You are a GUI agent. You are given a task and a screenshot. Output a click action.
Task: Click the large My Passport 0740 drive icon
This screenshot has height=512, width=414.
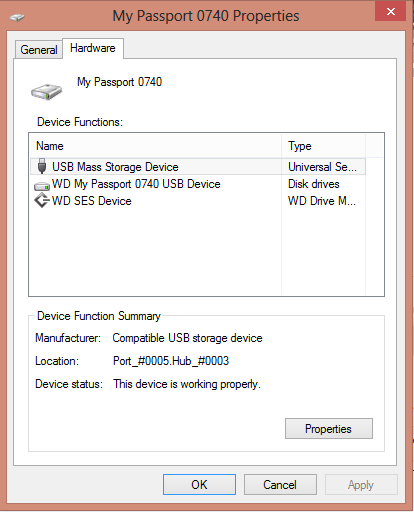tap(47, 92)
